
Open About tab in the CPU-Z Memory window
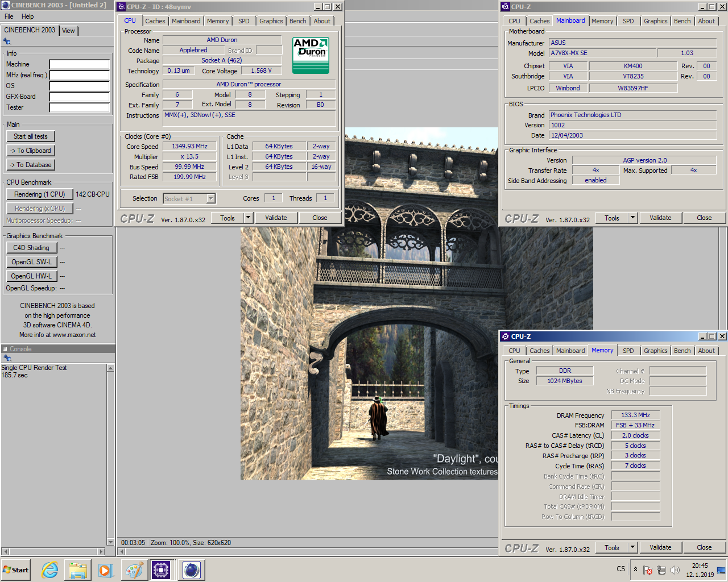click(706, 351)
